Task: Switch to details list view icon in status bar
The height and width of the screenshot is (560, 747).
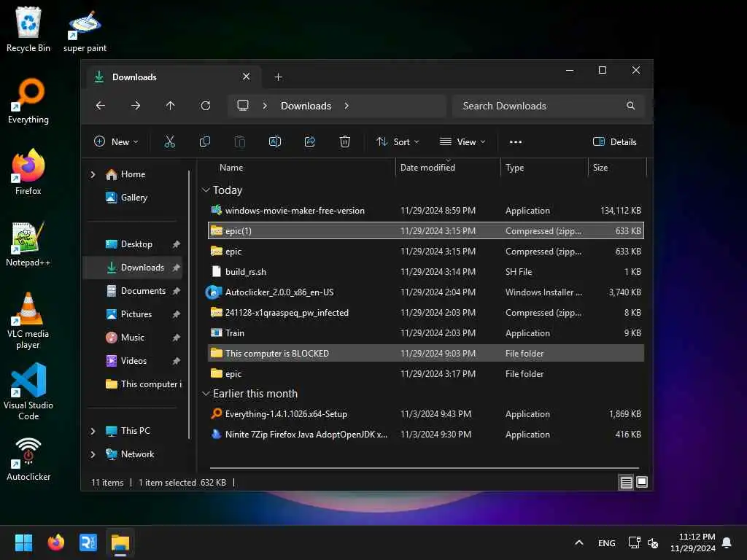Action: pyautogui.click(x=626, y=483)
